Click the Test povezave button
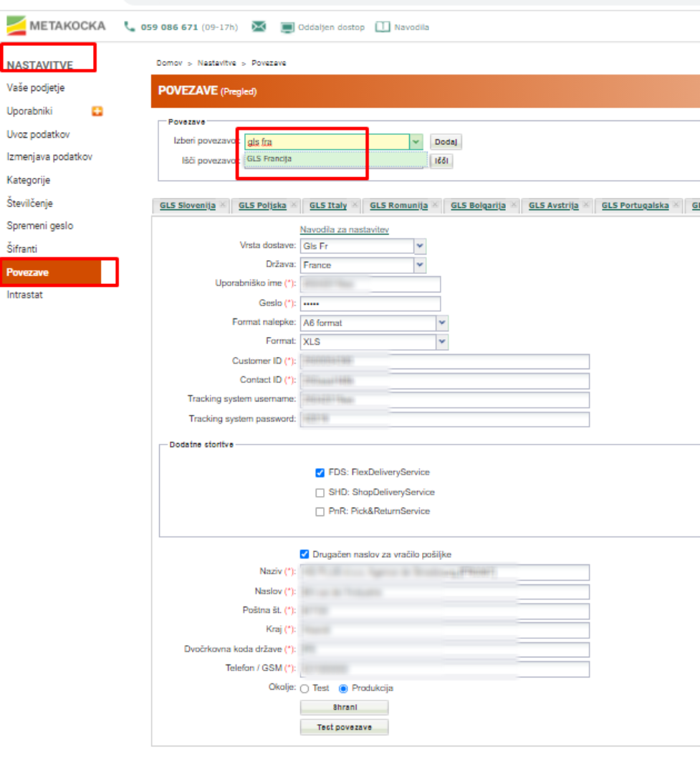The width and height of the screenshot is (700, 770). (x=344, y=727)
